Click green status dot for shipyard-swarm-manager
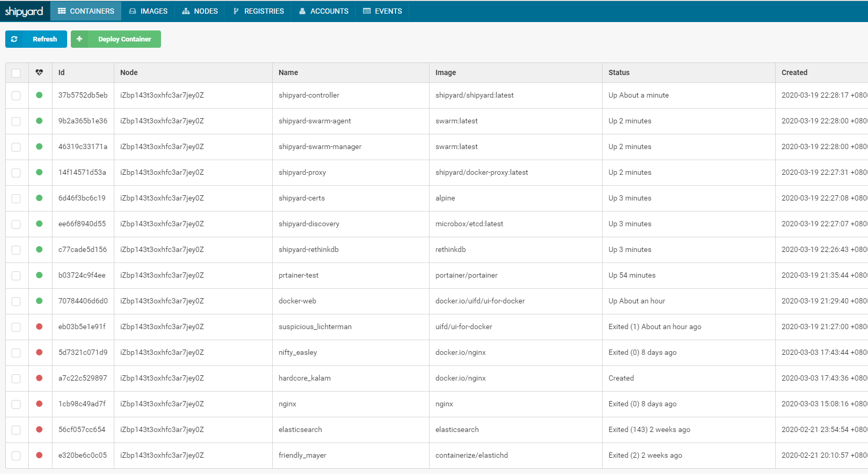Viewport: 868px width, 474px height. (39, 146)
